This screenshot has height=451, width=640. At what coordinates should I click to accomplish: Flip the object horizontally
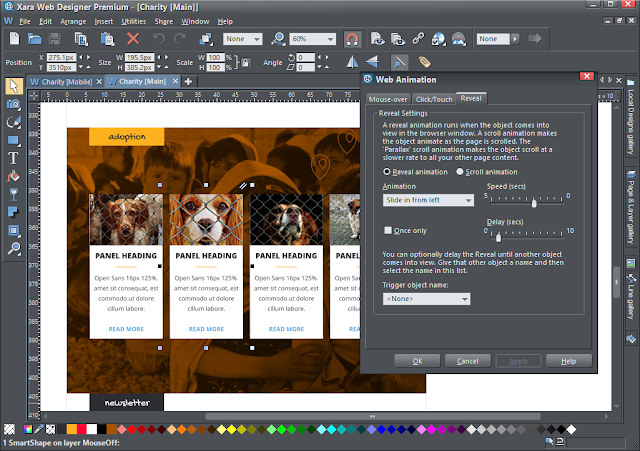click(352, 62)
